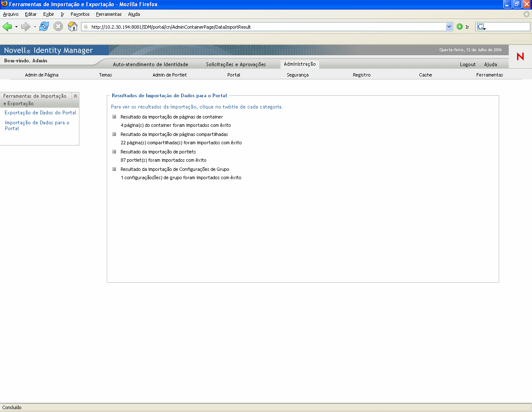Viewport: 532px width, 412px height.
Task: Open the Forward button history dropdown arrow
Action: tap(35, 27)
